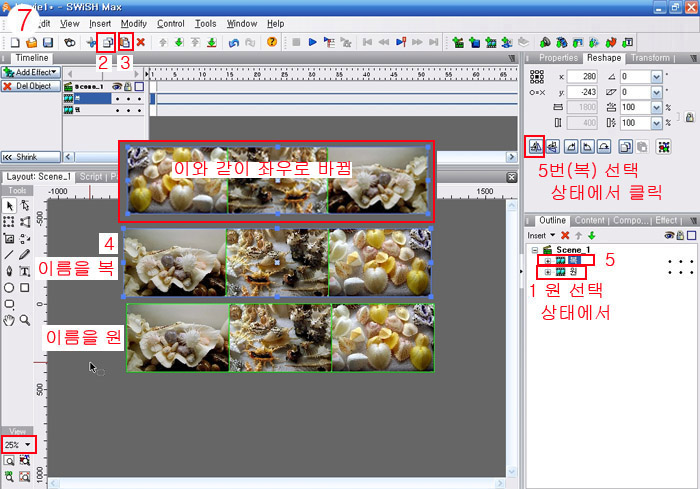Expand the 복 object in Outline
700x489 pixels.
548,260
